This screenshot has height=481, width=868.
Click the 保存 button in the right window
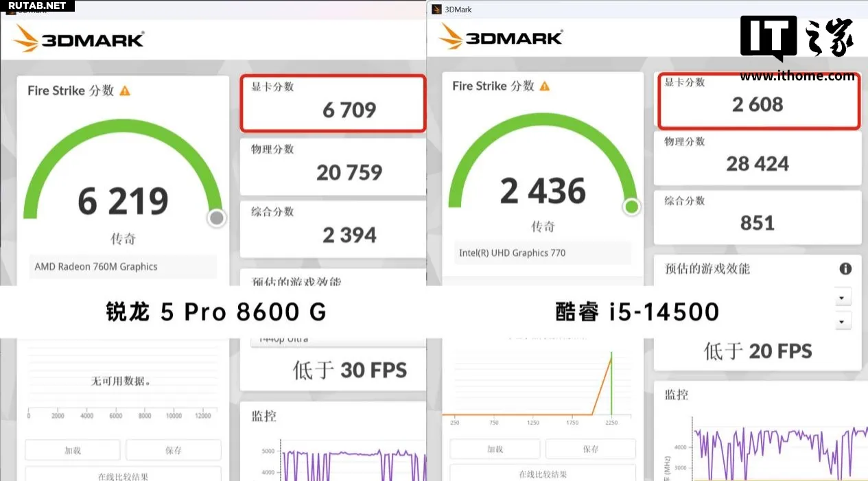[x=591, y=449]
